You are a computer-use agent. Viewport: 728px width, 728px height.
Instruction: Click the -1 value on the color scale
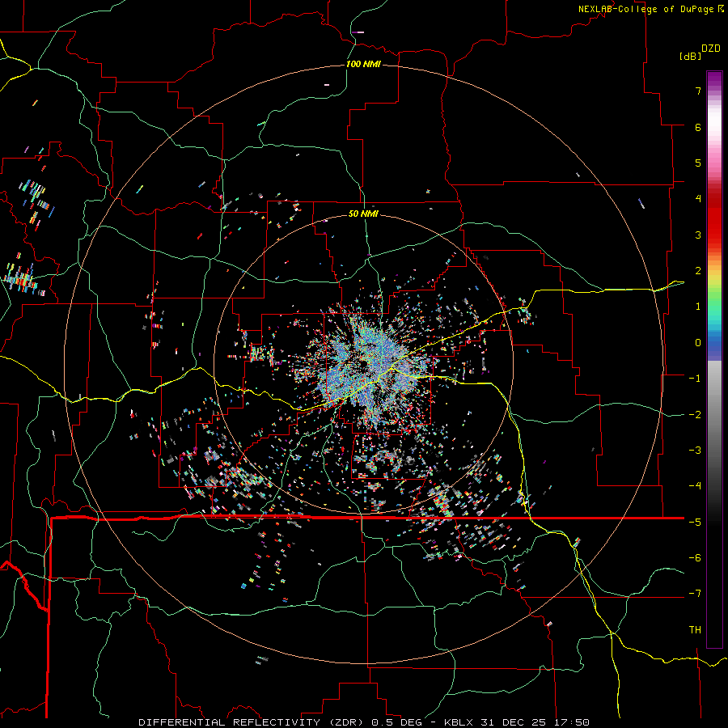coord(695,379)
